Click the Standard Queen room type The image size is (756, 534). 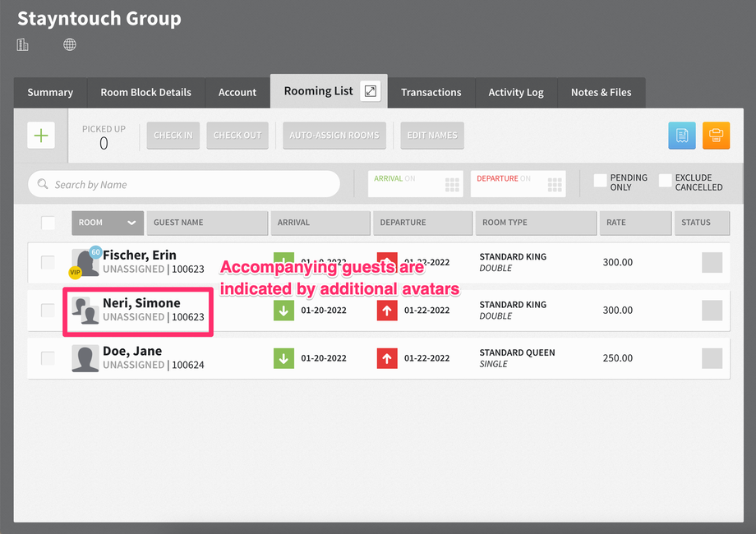[x=517, y=352]
